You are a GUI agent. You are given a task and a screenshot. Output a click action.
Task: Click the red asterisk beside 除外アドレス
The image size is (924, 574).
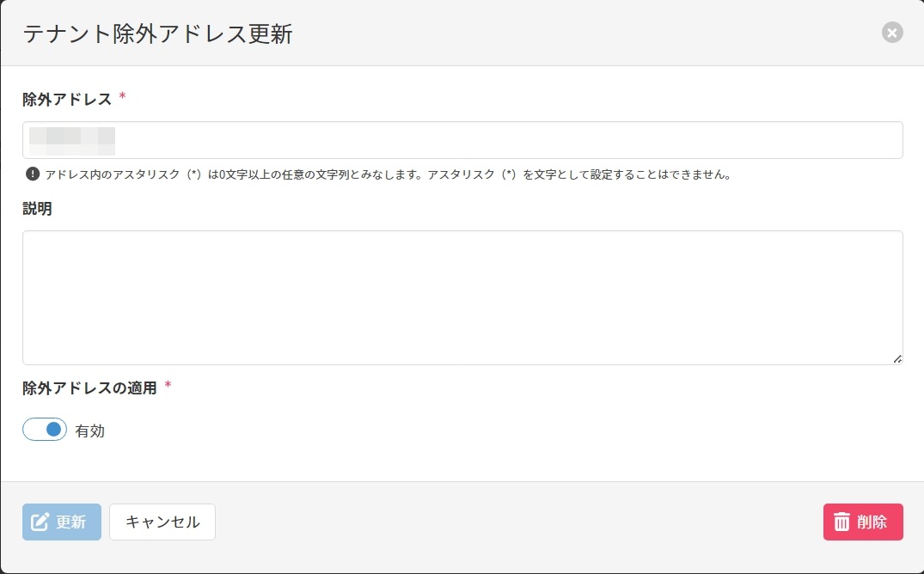tap(122, 97)
